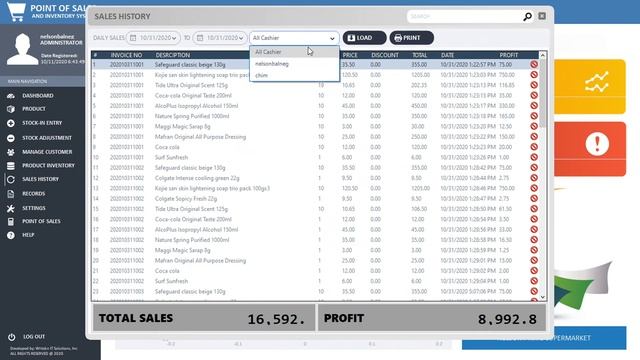Cancel row 2 Kojie san sale

534,75
